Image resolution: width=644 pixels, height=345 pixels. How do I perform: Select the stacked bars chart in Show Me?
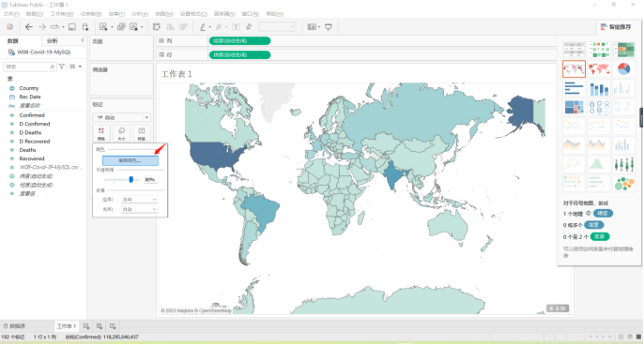598,88
